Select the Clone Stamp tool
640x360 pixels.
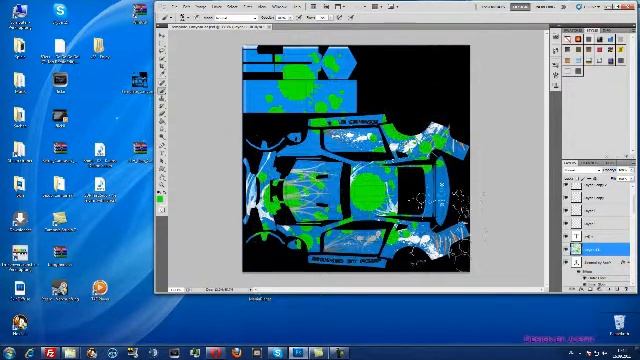click(162, 98)
